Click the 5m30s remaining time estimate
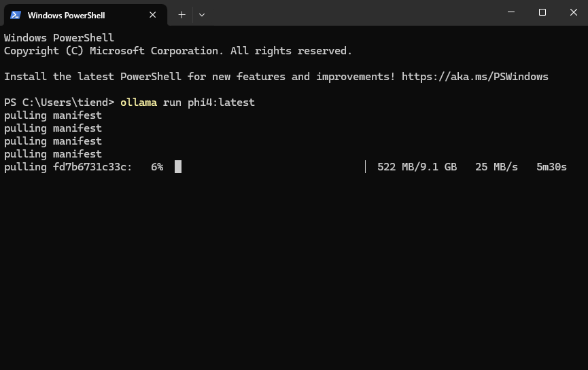Screen dimensions: 588x370 [551, 167]
